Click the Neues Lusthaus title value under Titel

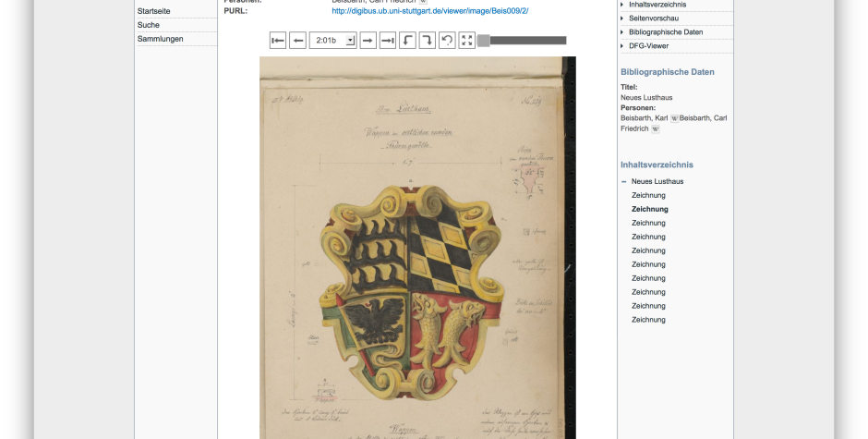point(646,98)
